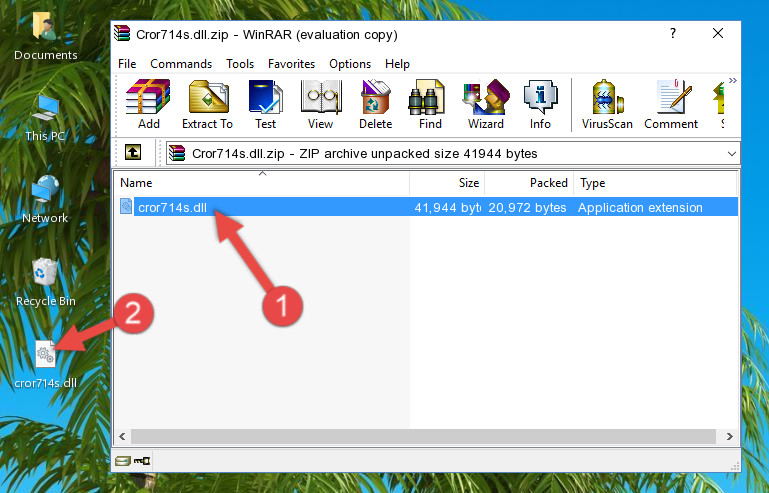This screenshot has width=769, height=493.
Task: Click the cror714s.dll file icon in list
Action: pyautogui.click(x=126, y=207)
